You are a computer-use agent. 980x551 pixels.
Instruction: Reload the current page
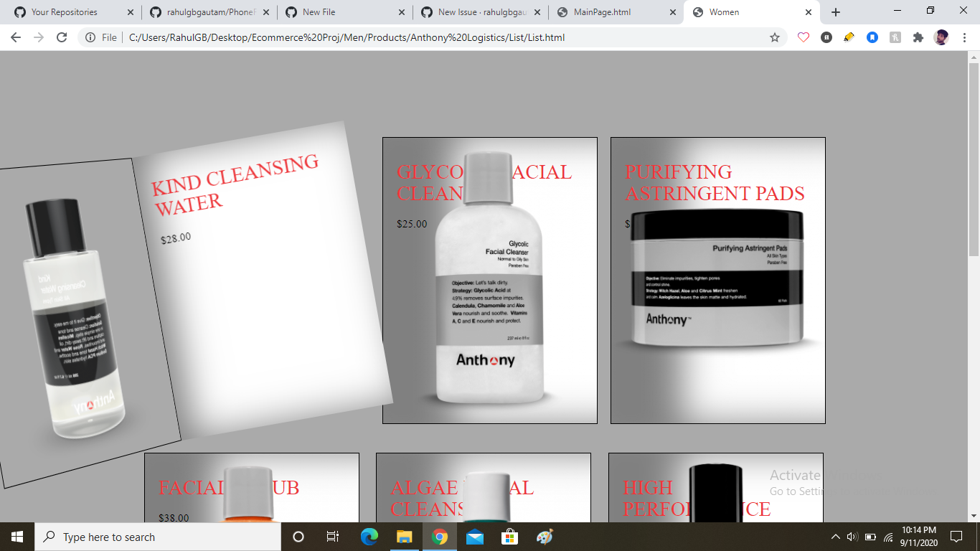click(62, 37)
